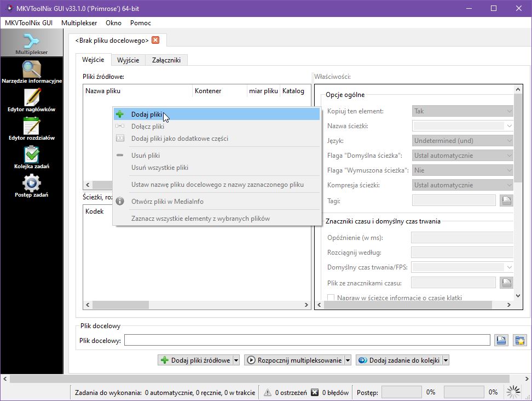
Task: Browse for destination file icon
Action: pos(501,340)
